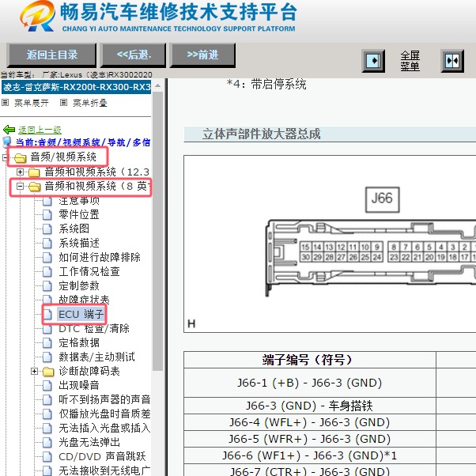476x476 pixels.
Task: Click table cell J66-1 (+B) - J66-3 (GND)
Action: (x=310, y=383)
